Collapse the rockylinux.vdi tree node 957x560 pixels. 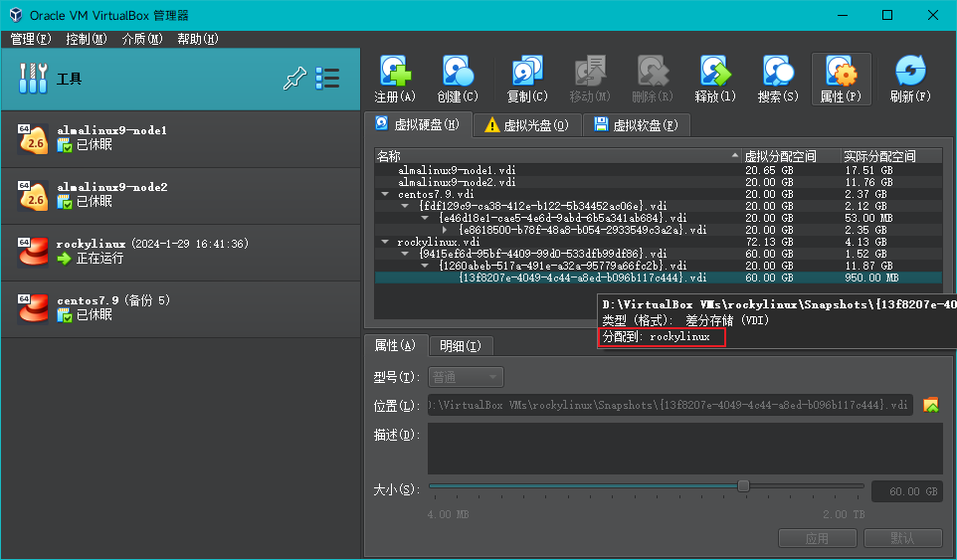point(385,242)
